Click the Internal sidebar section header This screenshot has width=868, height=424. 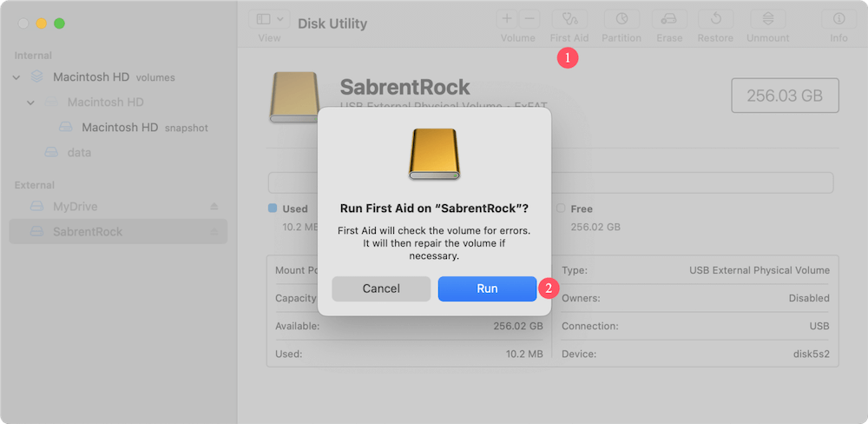33,56
